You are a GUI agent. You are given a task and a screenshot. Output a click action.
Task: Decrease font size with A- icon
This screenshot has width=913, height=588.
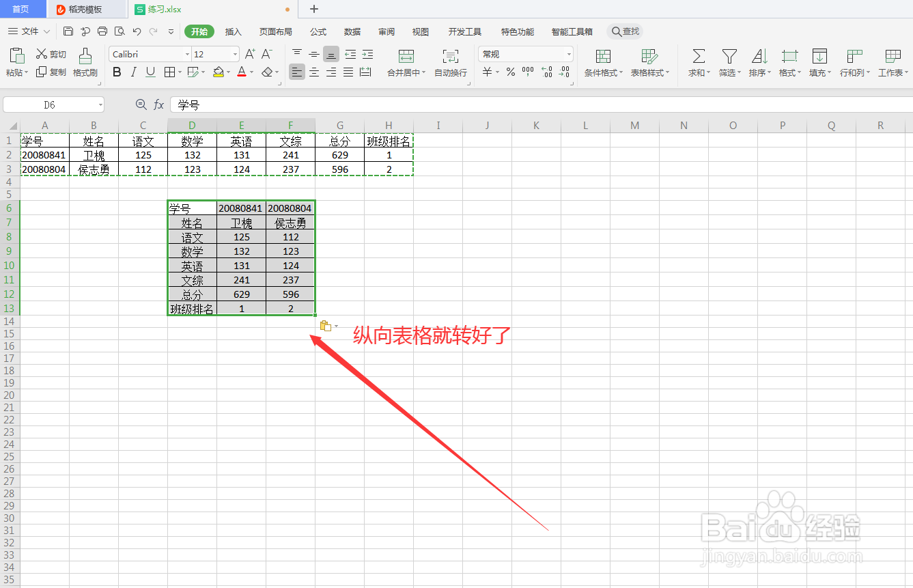[267, 54]
